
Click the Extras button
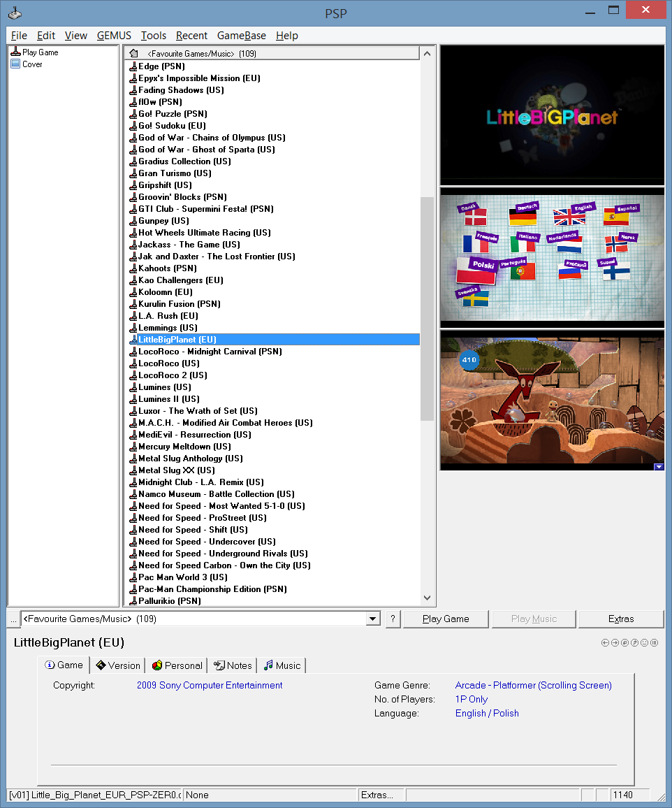click(x=621, y=619)
